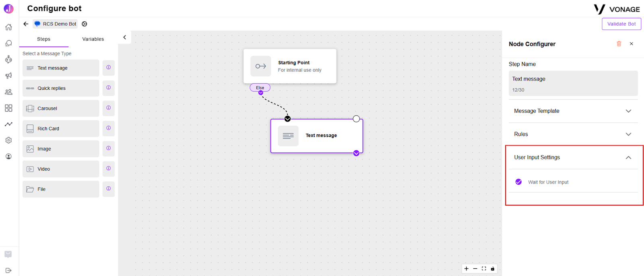The height and width of the screenshot is (276, 644).
Task: Select the Rich Card message type
Action: pyautogui.click(x=61, y=129)
